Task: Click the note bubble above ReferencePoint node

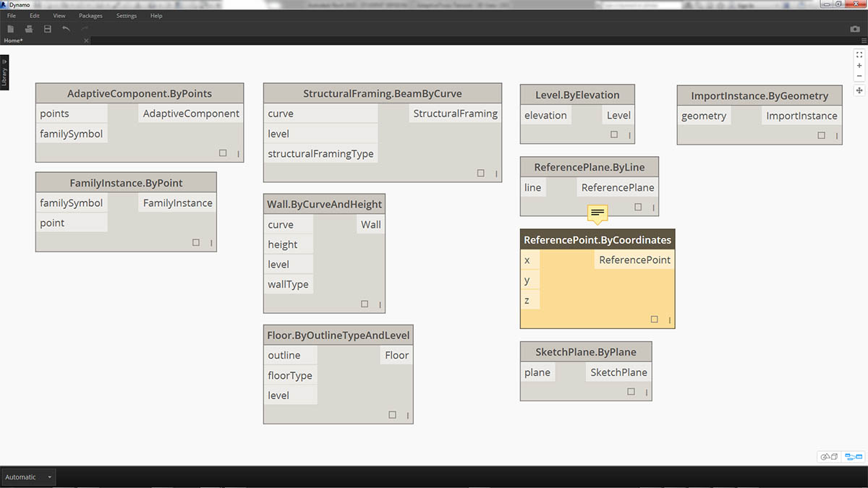Action: click(597, 213)
